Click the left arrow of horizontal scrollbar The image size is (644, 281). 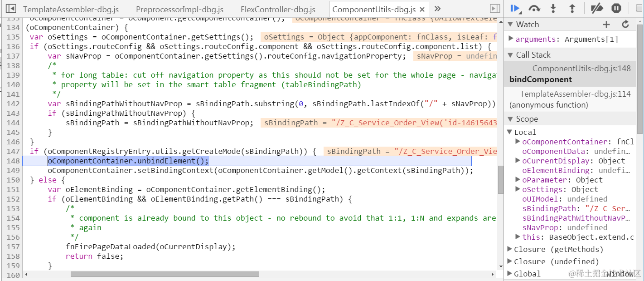click(26, 274)
